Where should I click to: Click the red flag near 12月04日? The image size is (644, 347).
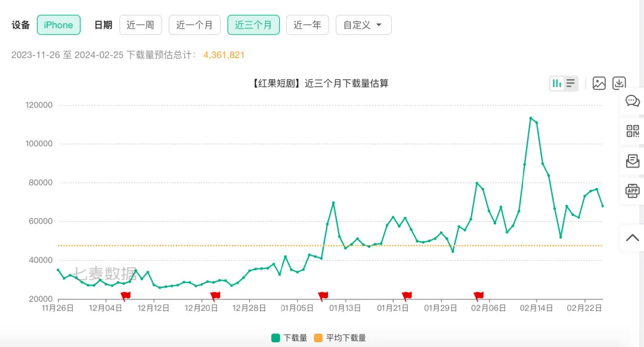pyautogui.click(x=126, y=296)
